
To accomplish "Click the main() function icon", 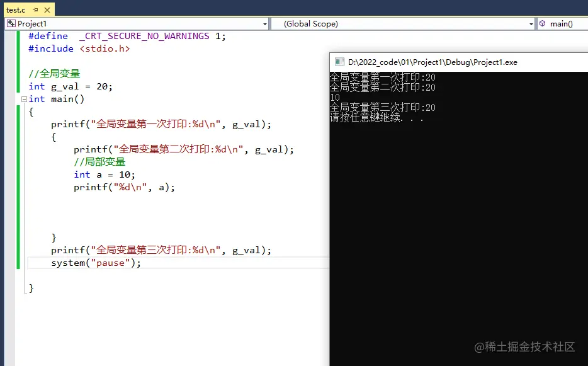I will [542, 24].
